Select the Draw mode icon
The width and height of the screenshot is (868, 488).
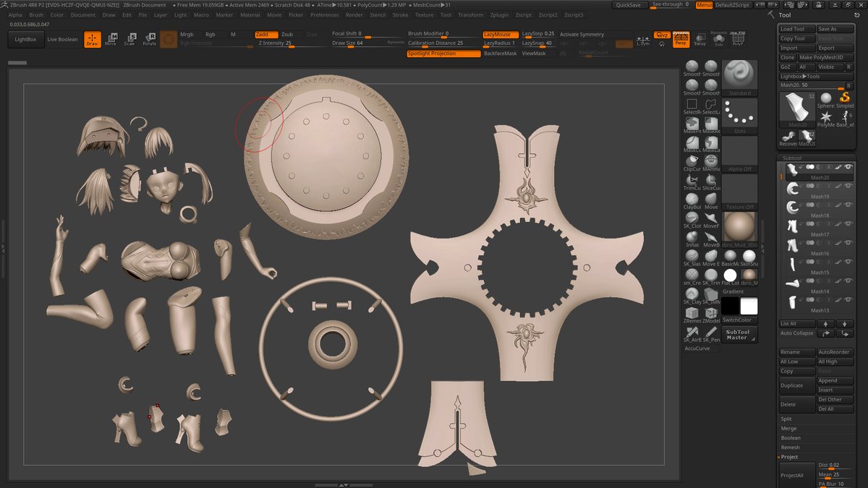coord(92,39)
